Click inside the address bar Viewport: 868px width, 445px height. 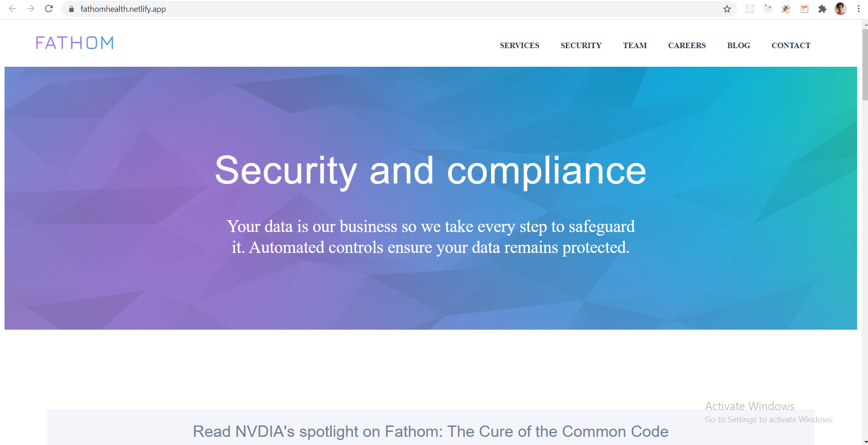(x=318, y=9)
